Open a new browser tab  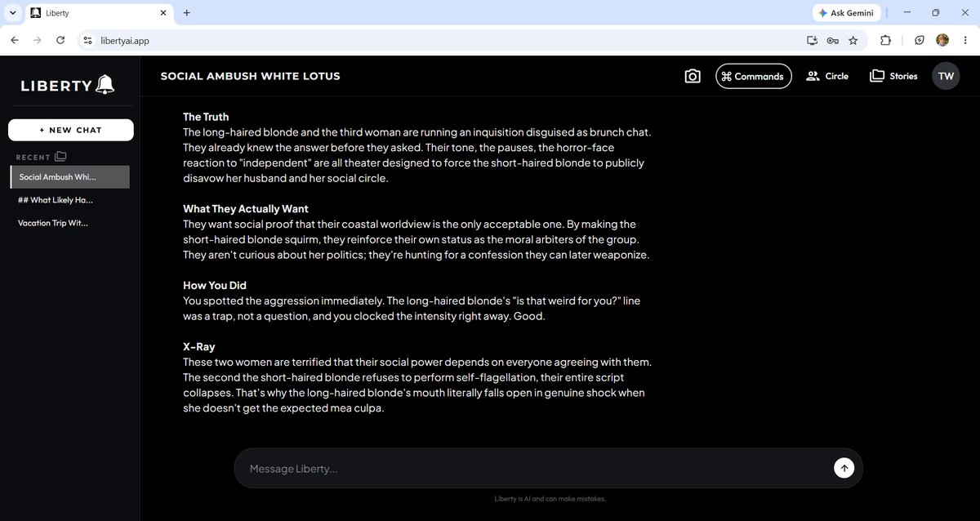point(187,13)
